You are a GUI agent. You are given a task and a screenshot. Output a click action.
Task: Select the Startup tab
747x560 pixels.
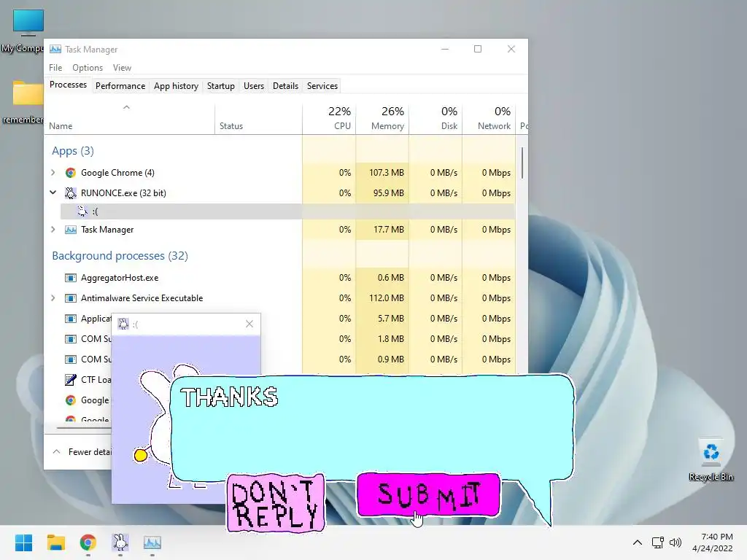[x=220, y=86]
